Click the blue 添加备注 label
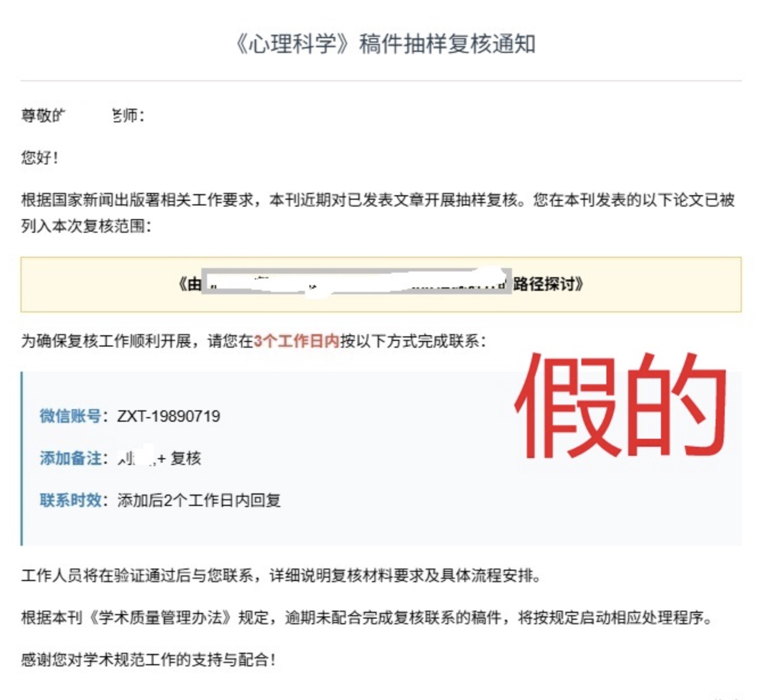The image size is (760, 700). point(70,458)
